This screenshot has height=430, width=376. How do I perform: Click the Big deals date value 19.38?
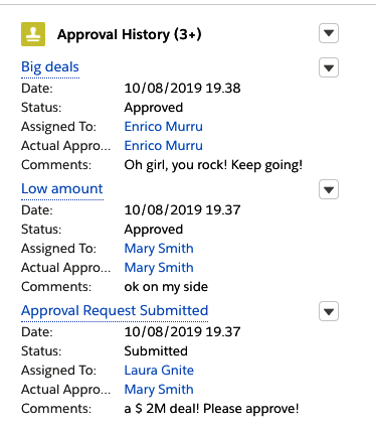[182, 88]
